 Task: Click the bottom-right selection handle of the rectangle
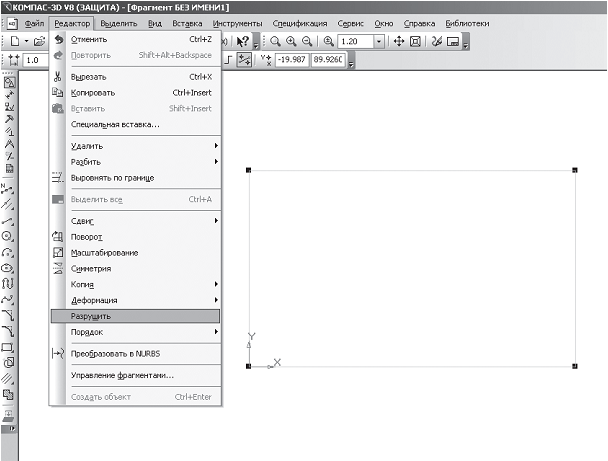(x=575, y=366)
